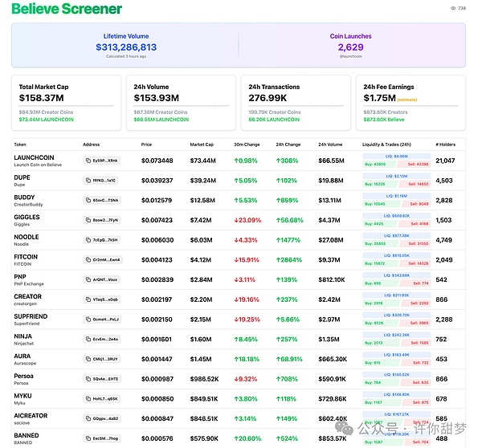This screenshot has height=448, width=482.
Task: Sort by # Holders column header
Action: click(x=446, y=145)
